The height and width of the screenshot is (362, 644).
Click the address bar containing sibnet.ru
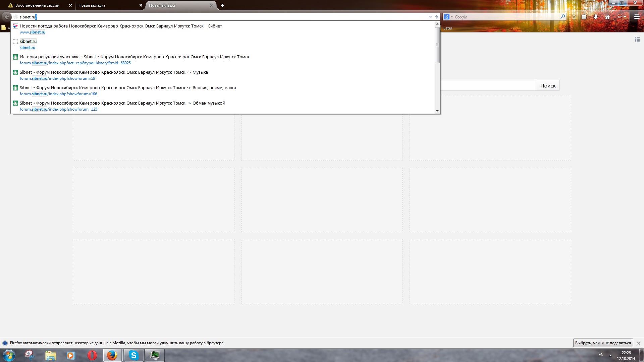coord(221,17)
